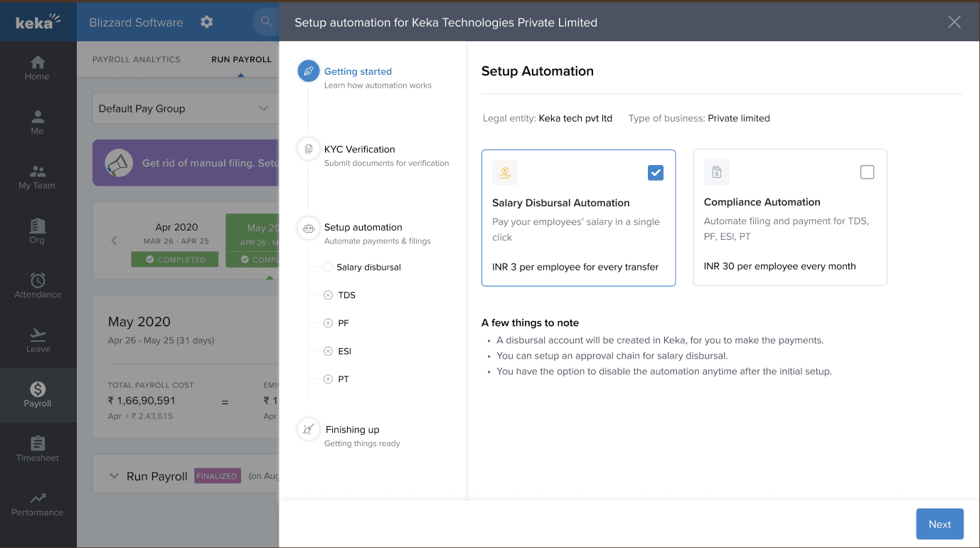Go to My Team in sidebar
This screenshot has width=980, height=548.
pos(38,177)
